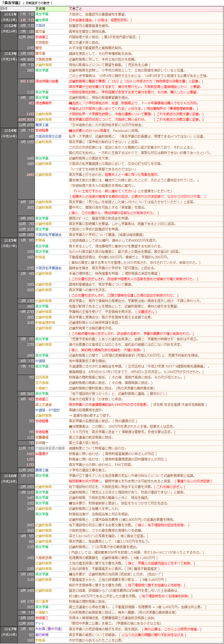The width and height of the screenshot is (224, 644).
Task: Click the event 関西エアポートに、騒音対策の助成金を申請
Action: [99, 218]
